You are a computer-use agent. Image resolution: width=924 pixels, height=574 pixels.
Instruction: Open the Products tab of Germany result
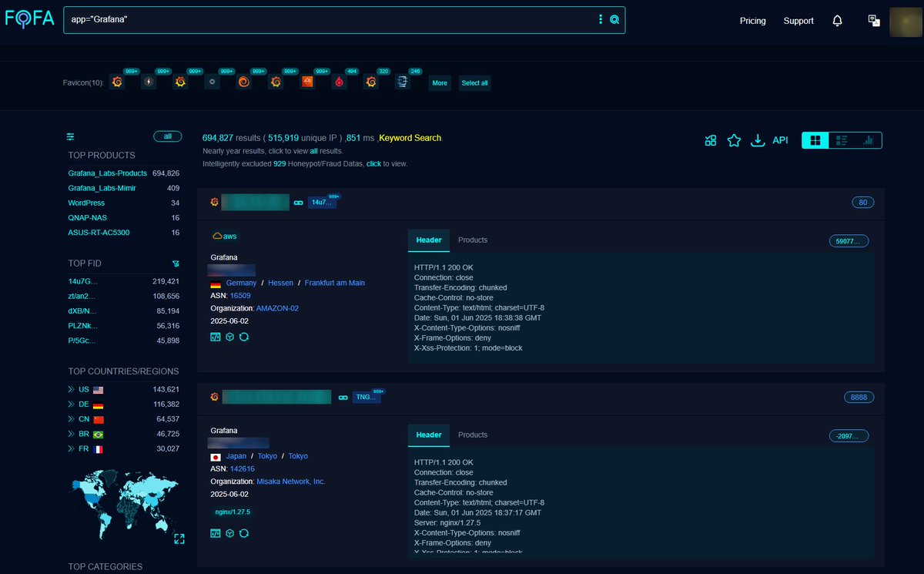coord(473,240)
